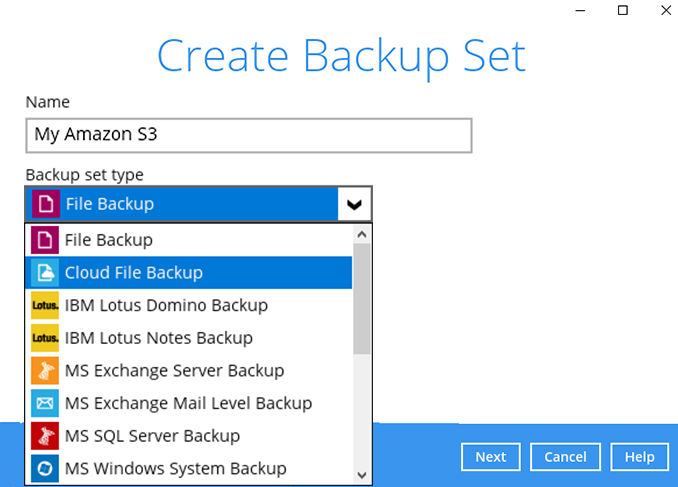Select MS Exchange Server Backup

tap(189, 371)
